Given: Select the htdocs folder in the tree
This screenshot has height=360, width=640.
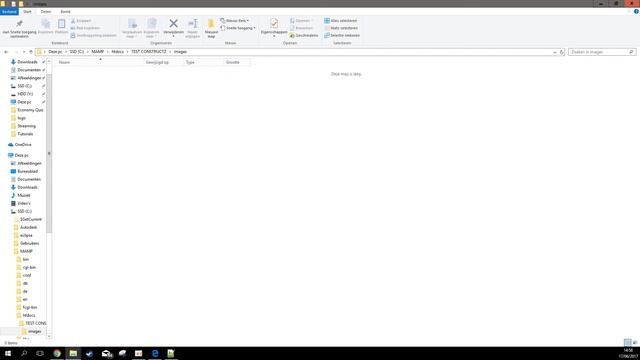Looking at the screenshot, I should 29,316.
